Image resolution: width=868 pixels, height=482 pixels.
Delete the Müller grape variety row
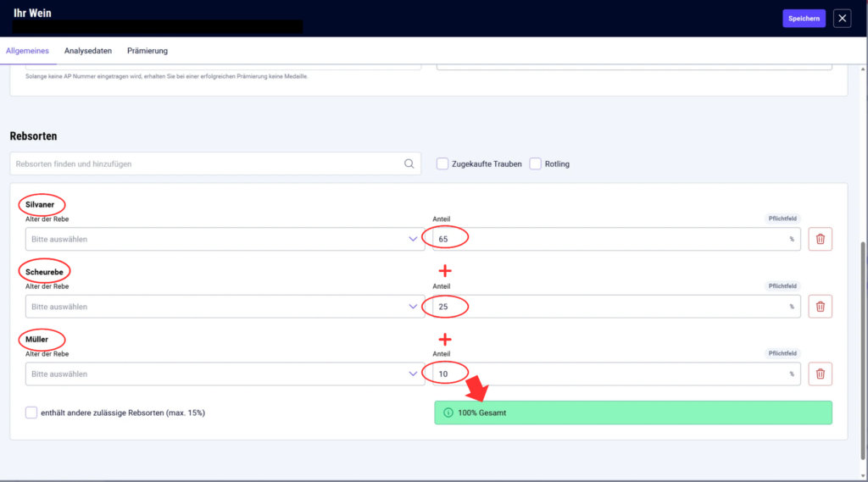click(x=820, y=374)
